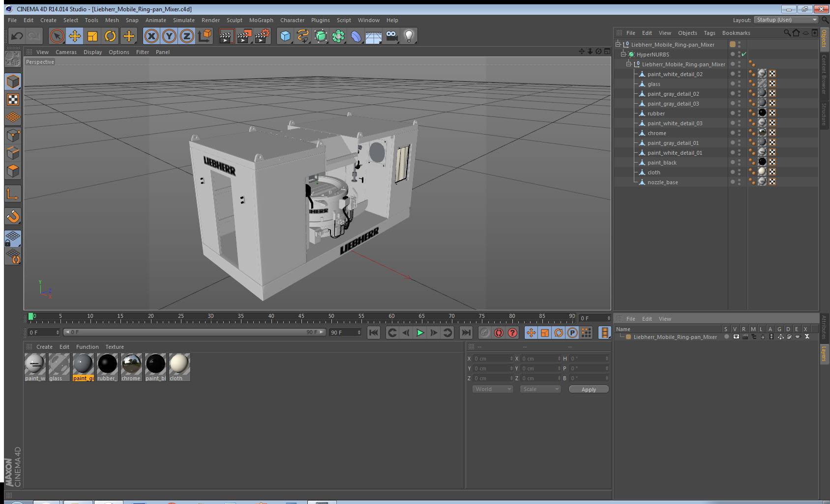Toggle visibility dot for cloth object
This screenshot has width=830, height=504.
click(732, 172)
